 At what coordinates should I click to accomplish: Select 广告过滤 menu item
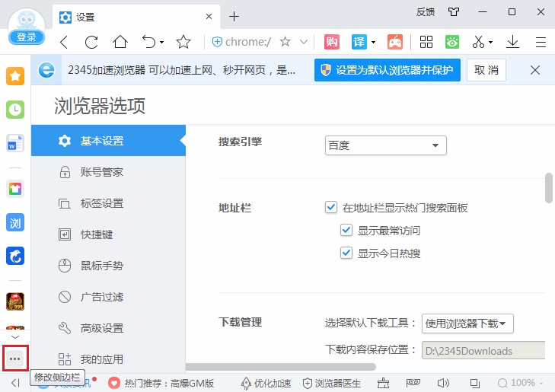[108, 297]
